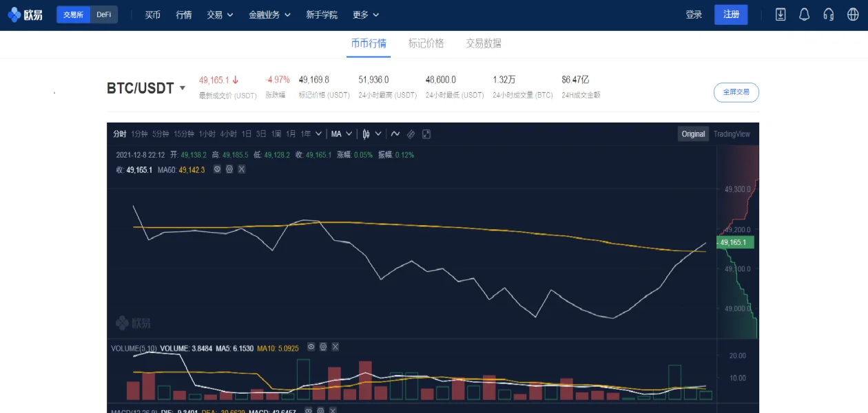Expand the BTC/USDT pair selector arrow
868x413 pixels.
point(183,88)
